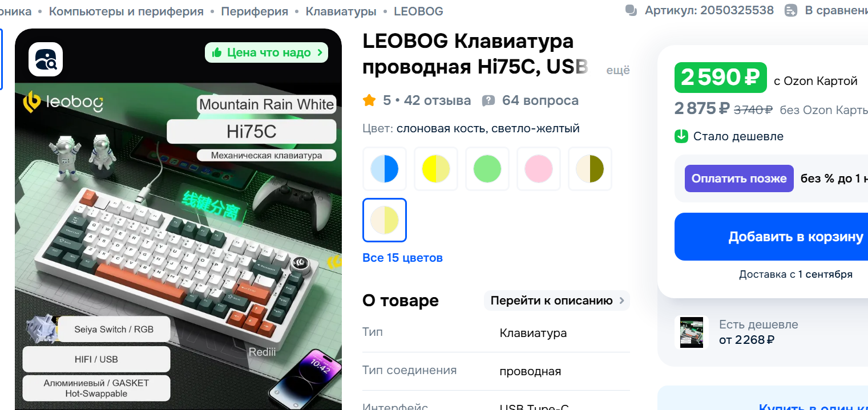Open the questions speech bubble icon
The width and height of the screenshot is (868, 410).
(488, 101)
